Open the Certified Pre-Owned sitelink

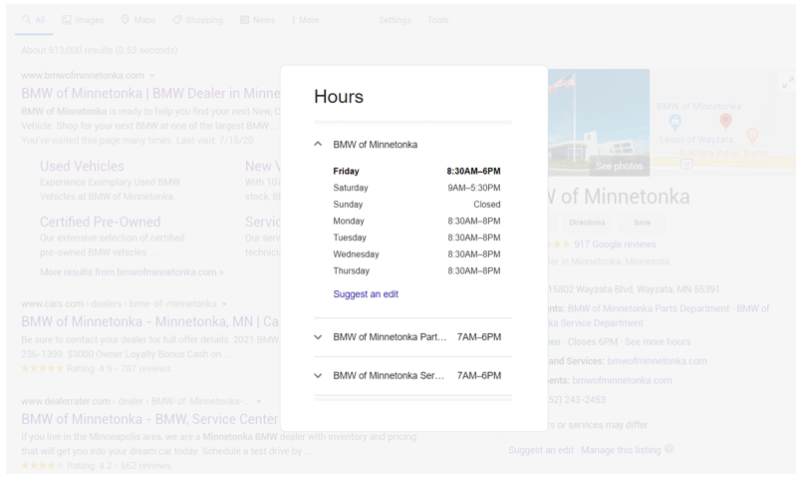click(100, 222)
